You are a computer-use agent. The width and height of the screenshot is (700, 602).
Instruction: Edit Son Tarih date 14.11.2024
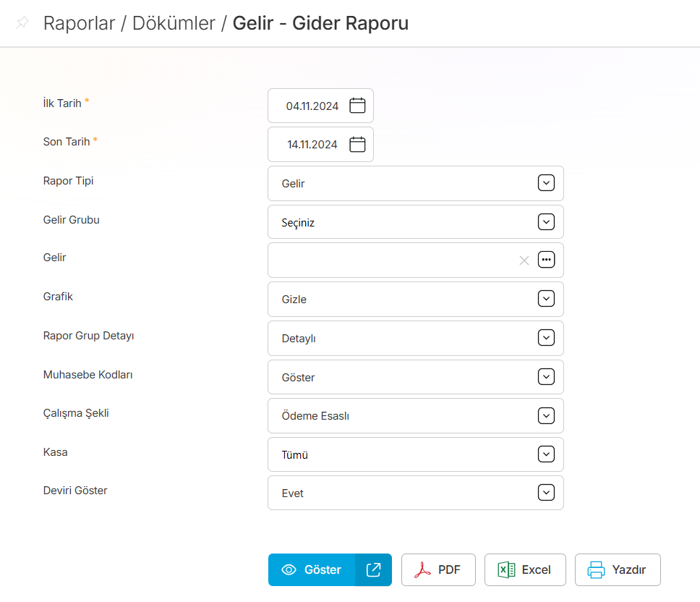312,145
